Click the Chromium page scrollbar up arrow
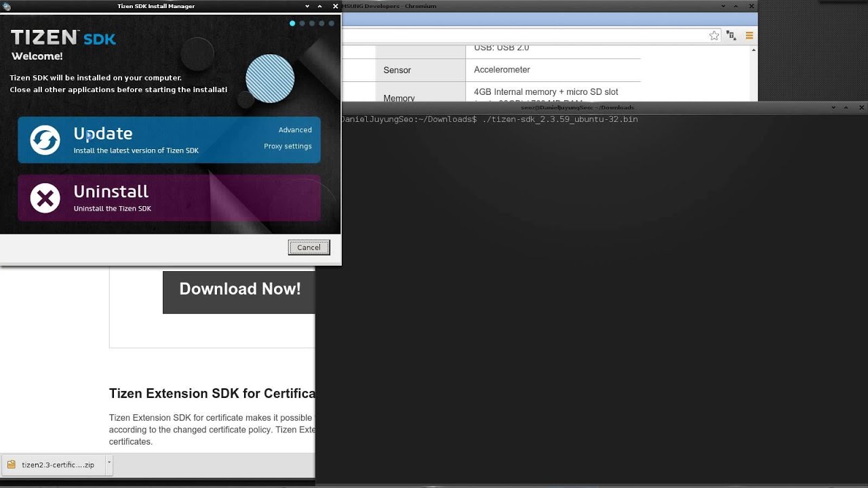Image resolution: width=868 pixels, height=488 pixels. click(x=754, y=49)
